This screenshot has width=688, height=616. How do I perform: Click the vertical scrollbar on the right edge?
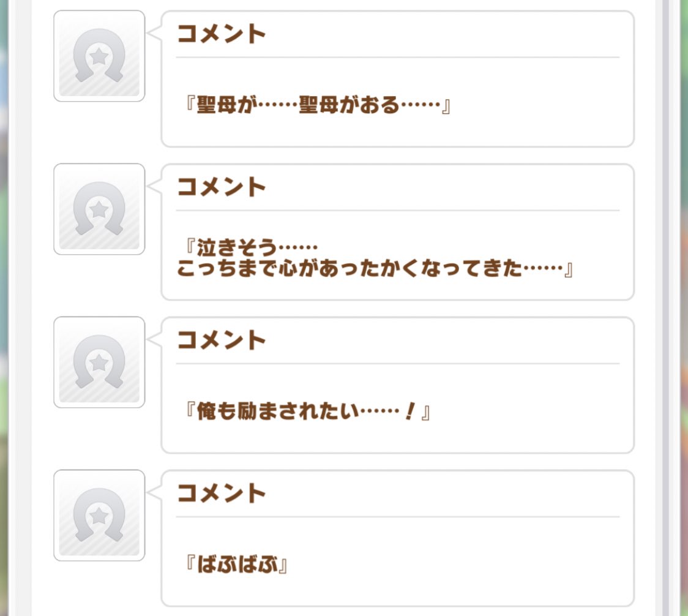666,306
